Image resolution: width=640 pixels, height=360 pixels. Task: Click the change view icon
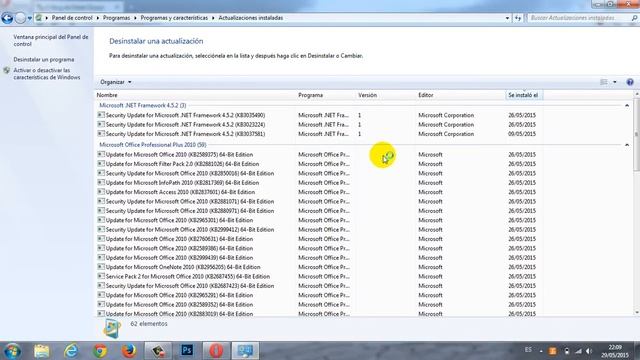[x=604, y=82]
